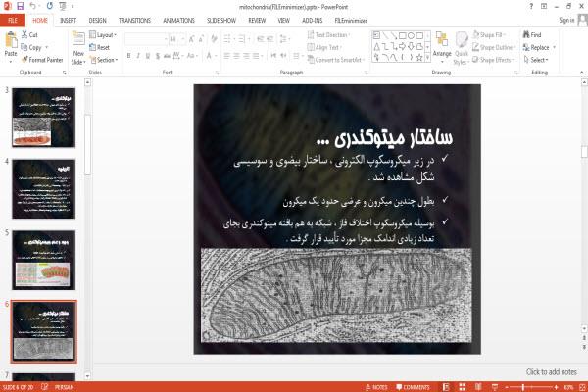The height and width of the screenshot is (392, 588).
Task: Open the Change Case (Aa) dropdown
Action: [x=192, y=56]
